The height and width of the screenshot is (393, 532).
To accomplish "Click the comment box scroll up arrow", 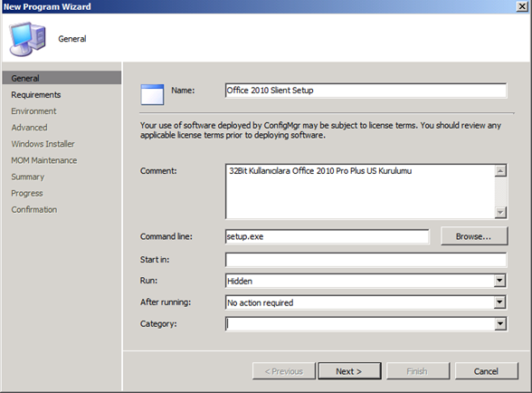I will point(500,171).
